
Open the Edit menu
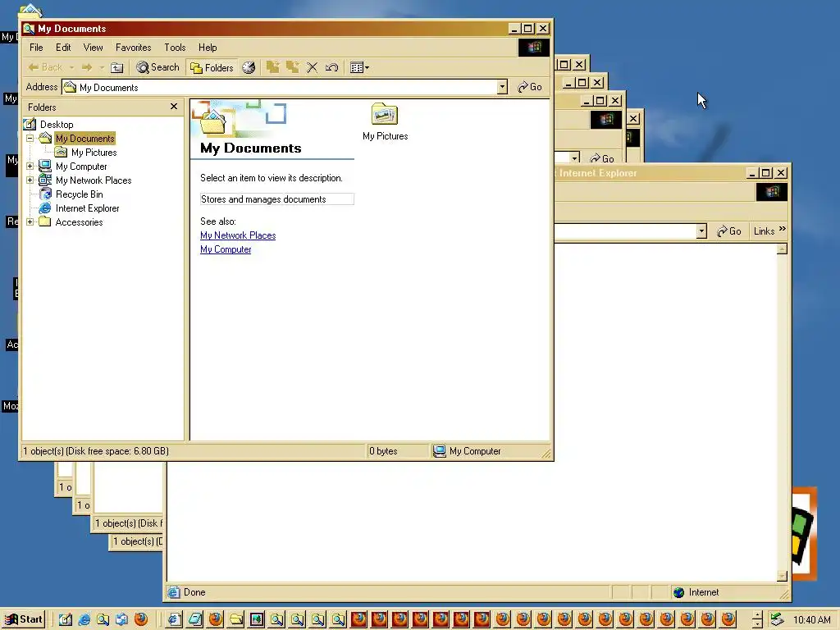pos(63,48)
